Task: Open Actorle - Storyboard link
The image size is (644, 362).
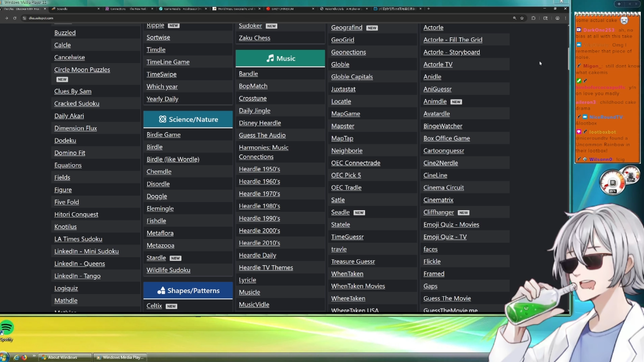Action: 452,52
